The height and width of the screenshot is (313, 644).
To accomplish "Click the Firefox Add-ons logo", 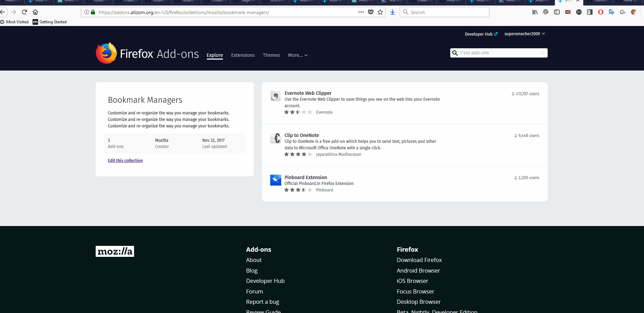I will (x=147, y=53).
